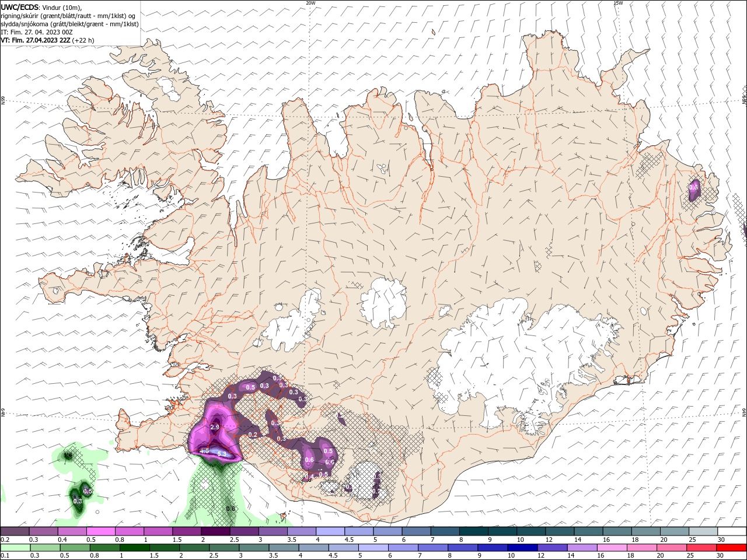Viewport: 747px width, 560px height.
Task: Click the 2.9 snowfall value label
Action: pos(214,428)
